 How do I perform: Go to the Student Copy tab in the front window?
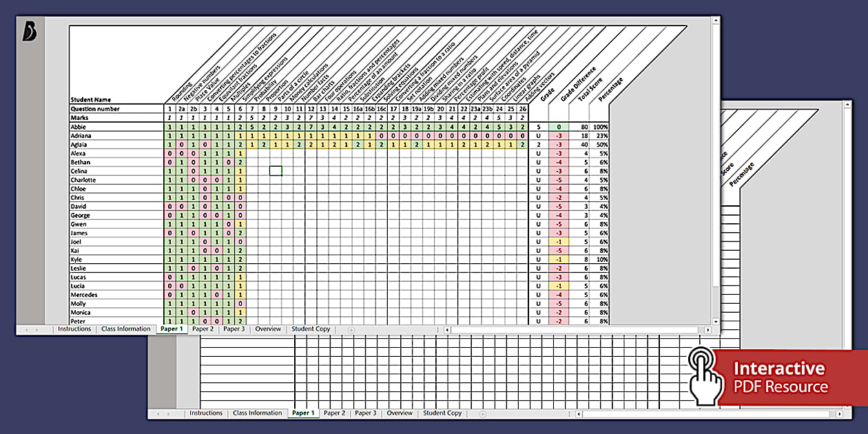click(311, 329)
